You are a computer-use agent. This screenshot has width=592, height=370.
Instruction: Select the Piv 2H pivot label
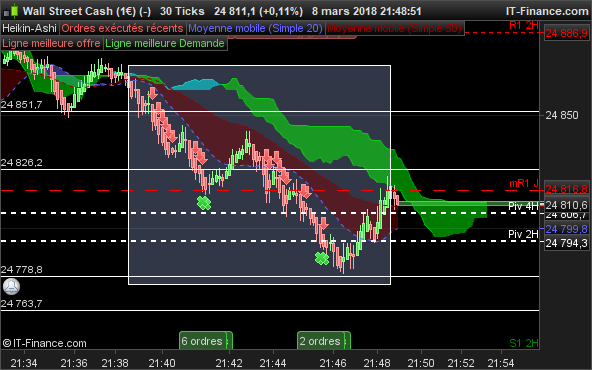pyautogui.click(x=523, y=234)
